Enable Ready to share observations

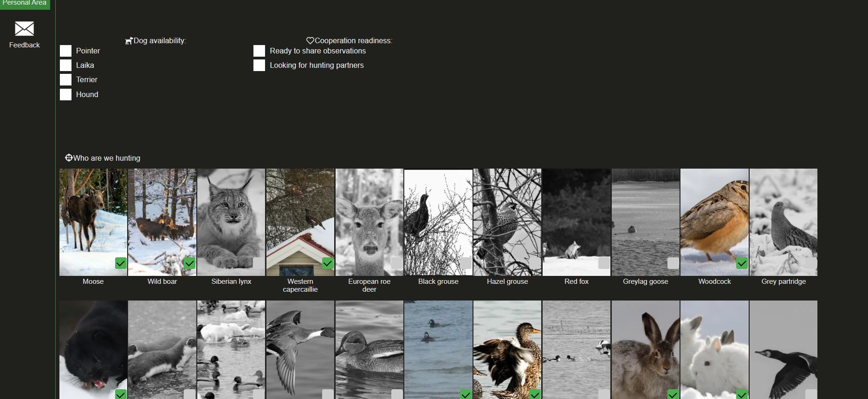(259, 51)
